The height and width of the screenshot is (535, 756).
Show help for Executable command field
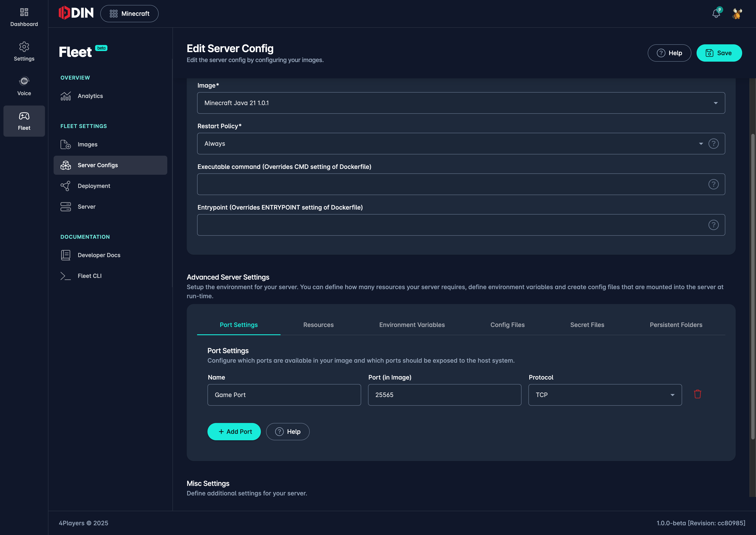point(713,184)
